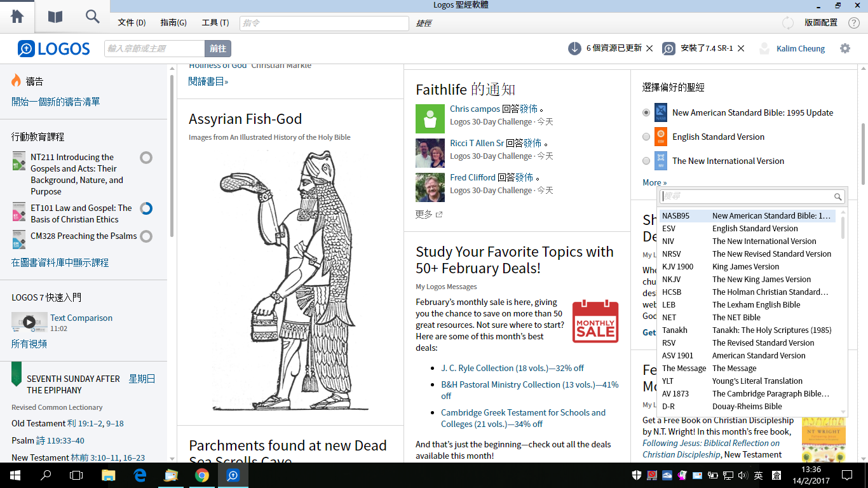Open the 所有視頻 all videos link
Image resolution: width=868 pixels, height=488 pixels.
[x=29, y=344]
